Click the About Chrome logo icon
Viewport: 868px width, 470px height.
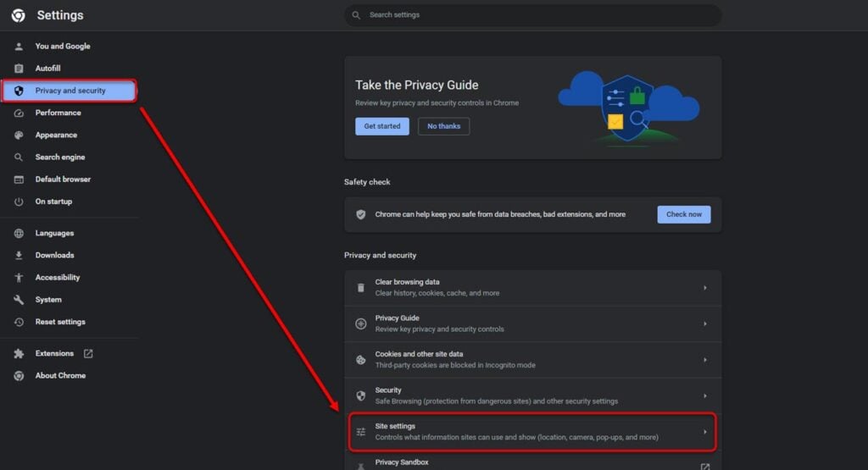pos(19,375)
